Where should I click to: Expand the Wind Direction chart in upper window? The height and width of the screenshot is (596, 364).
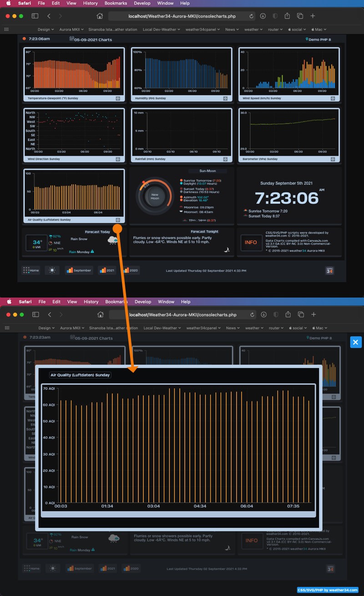coord(117,159)
